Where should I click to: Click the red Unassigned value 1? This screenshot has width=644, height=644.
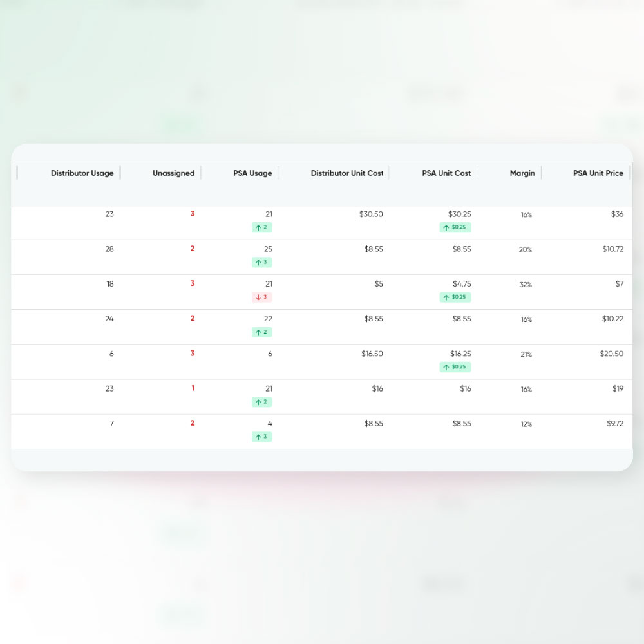point(193,388)
